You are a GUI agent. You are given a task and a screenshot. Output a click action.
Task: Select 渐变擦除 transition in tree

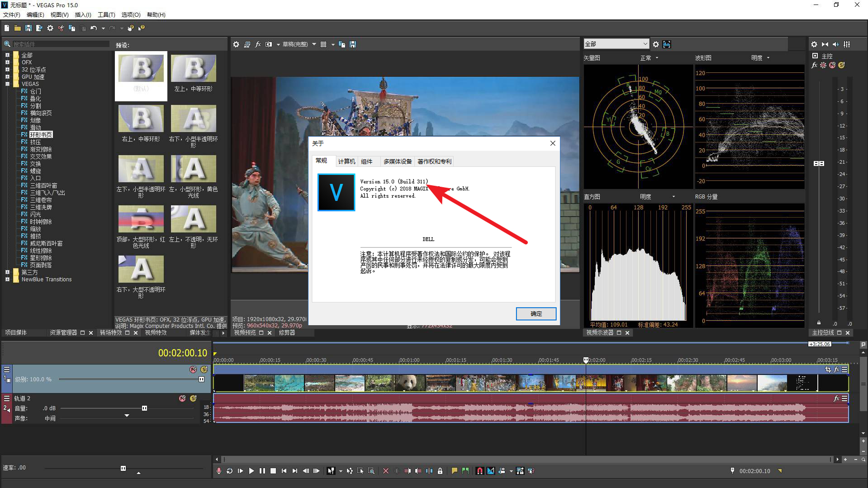41,149
